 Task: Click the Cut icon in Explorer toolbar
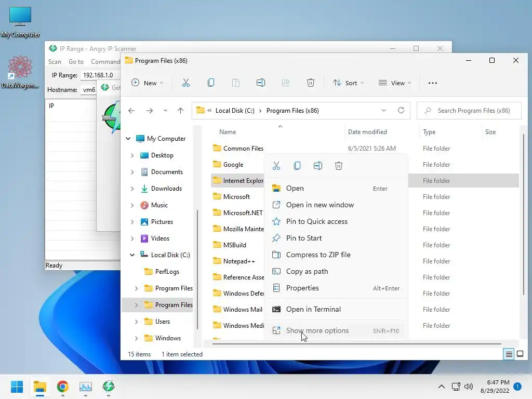point(185,83)
